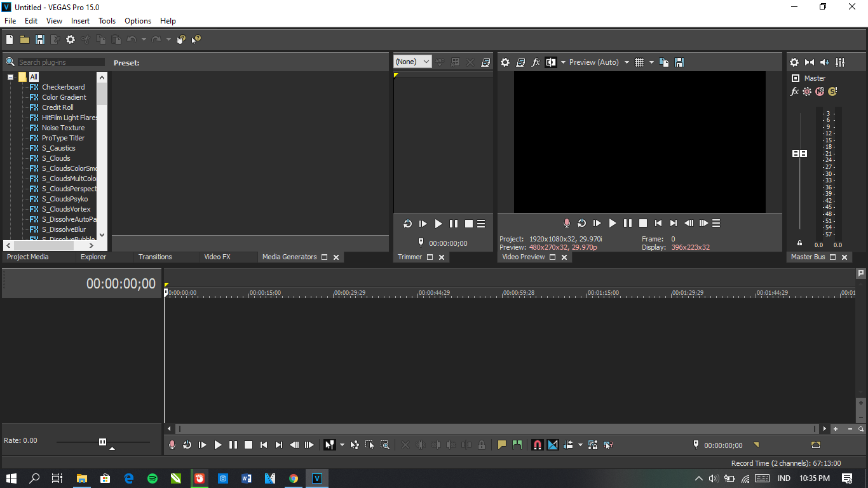868x488 pixels.
Task: Select the Zoom Edit tool
Action: coord(385,445)
